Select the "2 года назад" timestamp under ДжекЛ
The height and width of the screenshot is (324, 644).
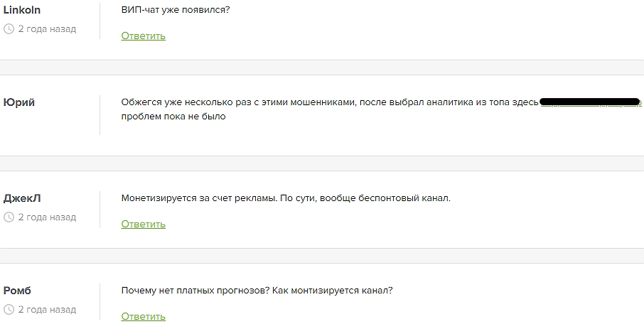pyautogui.click(x=47, y=217)
